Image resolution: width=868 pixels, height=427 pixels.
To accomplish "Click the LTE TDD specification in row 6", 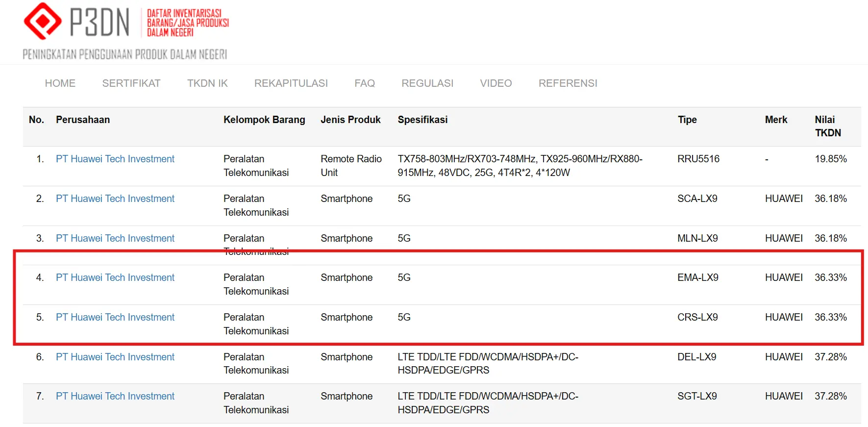I will (488, 363).
